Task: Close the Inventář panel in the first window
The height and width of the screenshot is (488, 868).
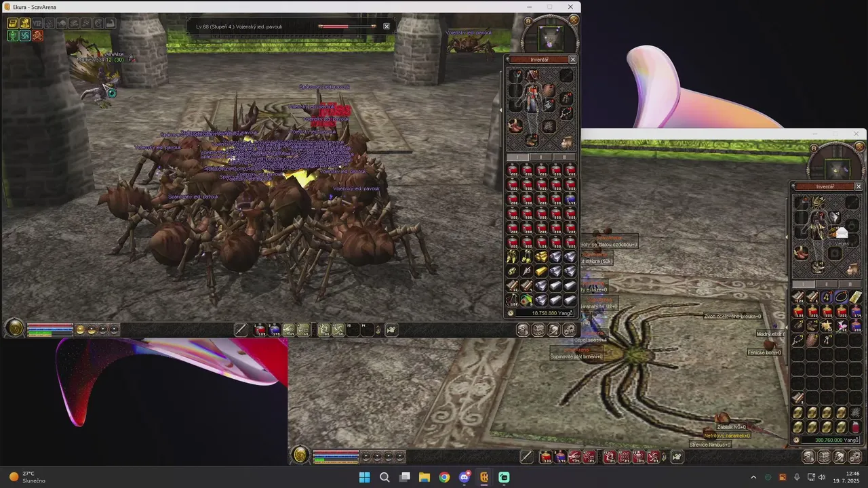Action: 572,60
